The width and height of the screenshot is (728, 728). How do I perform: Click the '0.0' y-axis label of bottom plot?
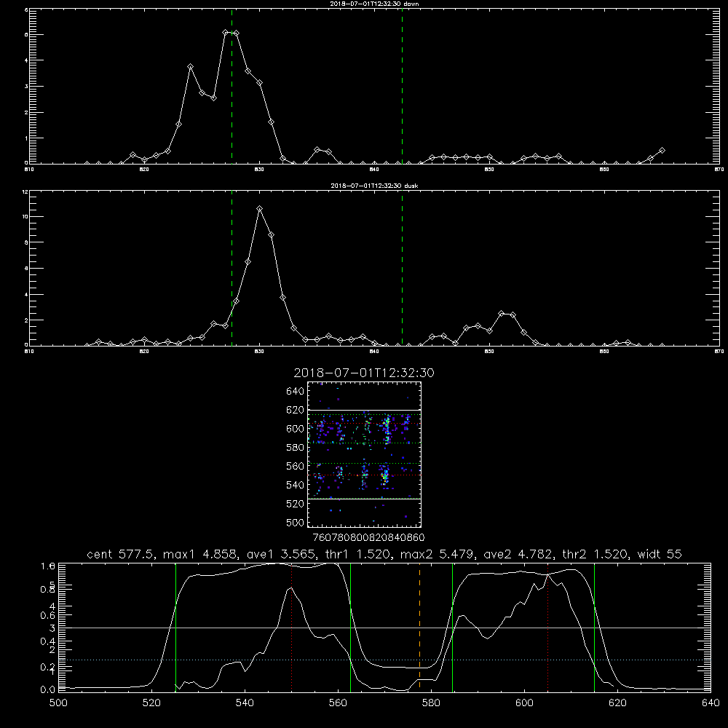48,690
